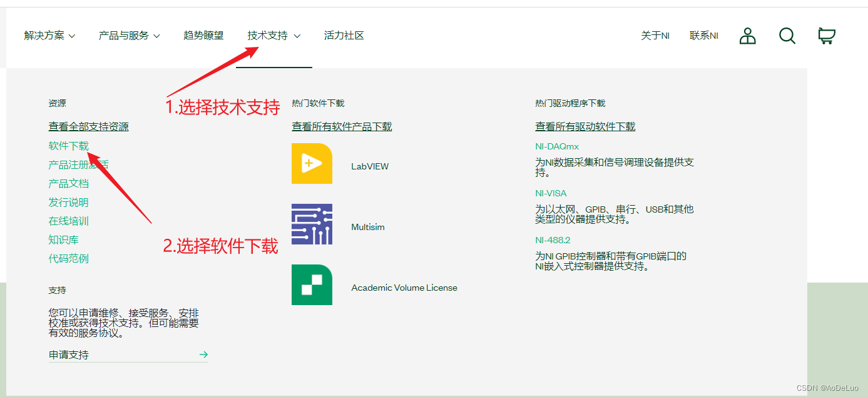
Task: Click the LabVIEW text label
Action: point(370,166)
